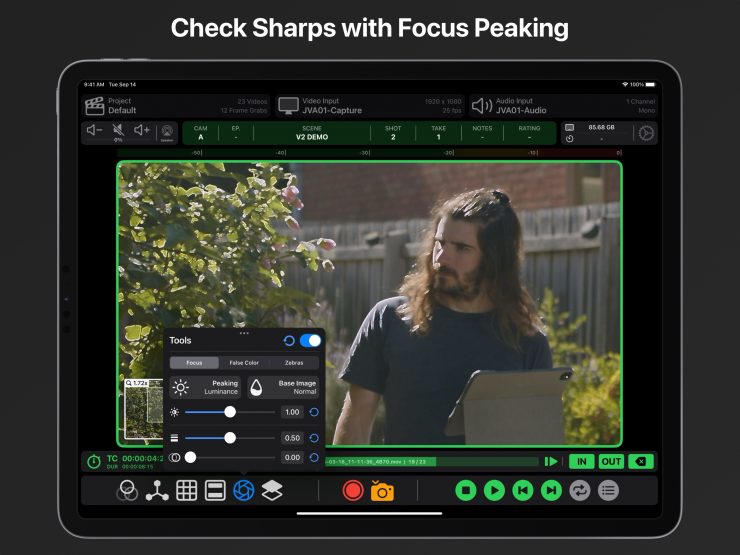Open the vectorscope nodes icon

(x=157, y=490)
